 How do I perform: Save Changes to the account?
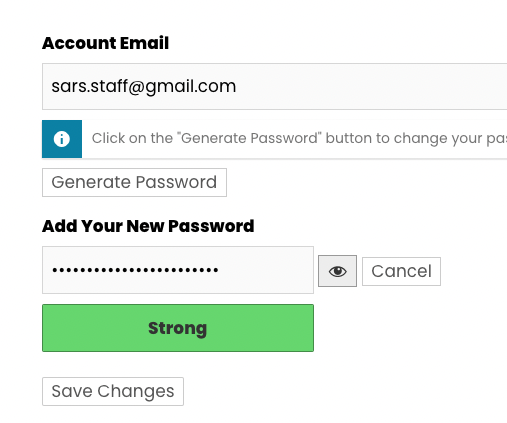tap(113, 391)
